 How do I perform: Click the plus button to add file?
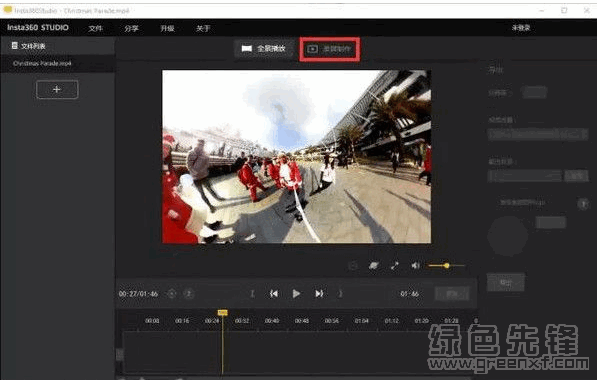[x=57, y=89]
